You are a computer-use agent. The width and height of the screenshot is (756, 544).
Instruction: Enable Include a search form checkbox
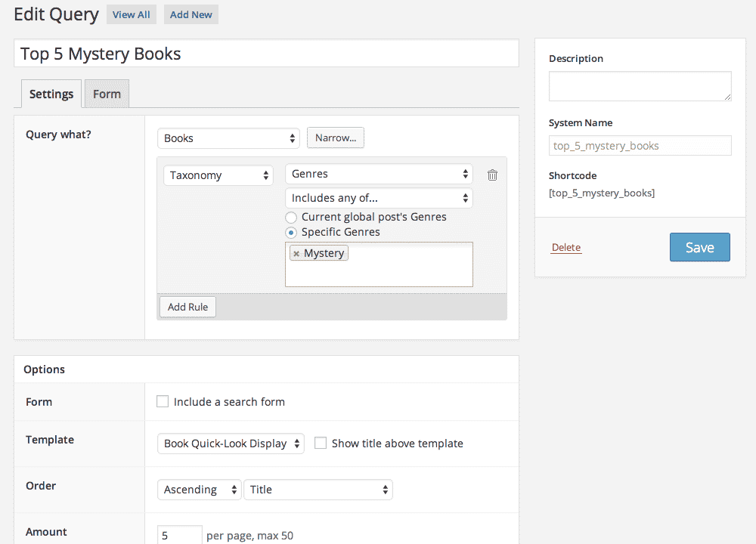[163, 401]
